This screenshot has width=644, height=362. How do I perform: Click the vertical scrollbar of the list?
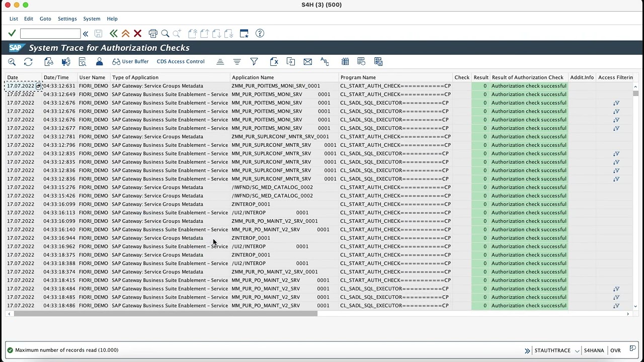[x=635, y=196]
